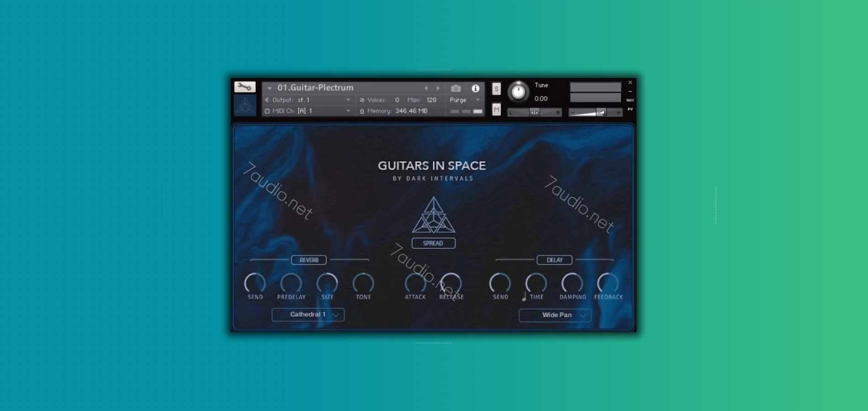Click the Tune knob

tap(518, 92)
